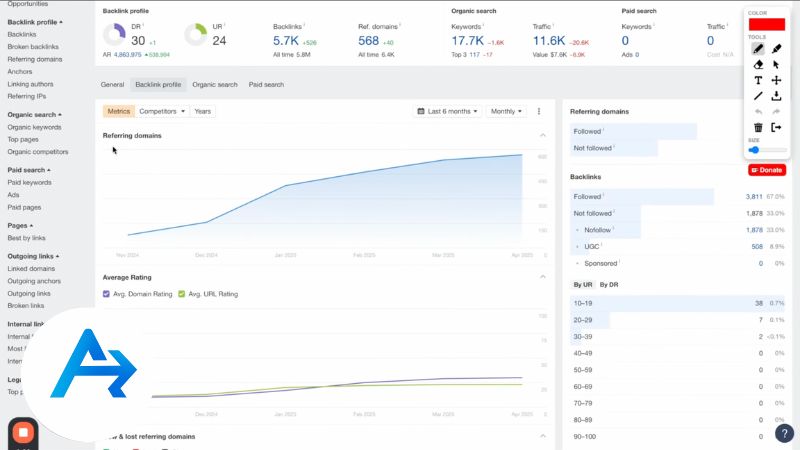800x450 pixels.
Task: Open the Competitors dropdown
Action: 162,111
